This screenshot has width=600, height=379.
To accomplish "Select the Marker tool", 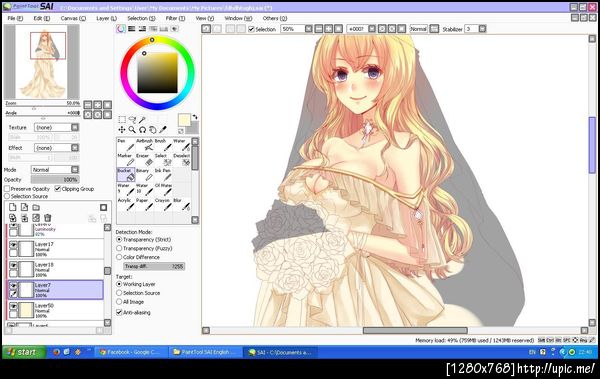I will point(126,160).
